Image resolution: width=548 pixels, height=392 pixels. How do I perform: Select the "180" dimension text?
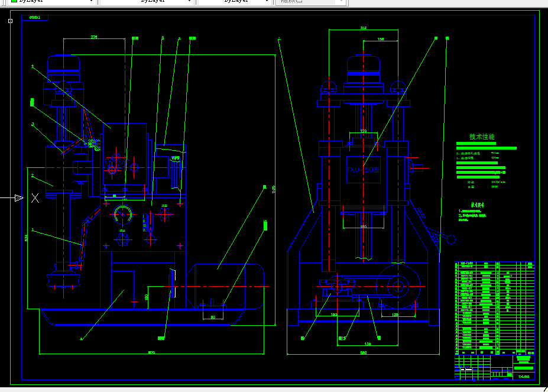[364, 227]
